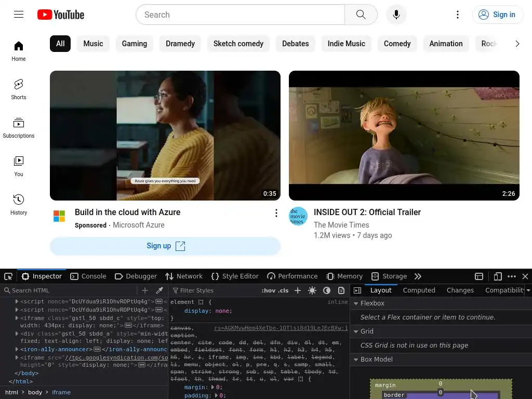Toggle :hov pseudo-class panel
Viewport: 532px width, 399px height.
click(269, 290)
